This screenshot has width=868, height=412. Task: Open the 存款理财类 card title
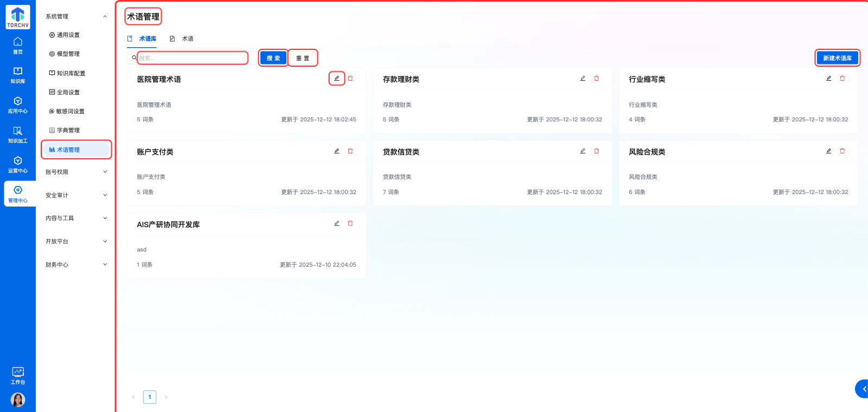[x=401, y=79]
